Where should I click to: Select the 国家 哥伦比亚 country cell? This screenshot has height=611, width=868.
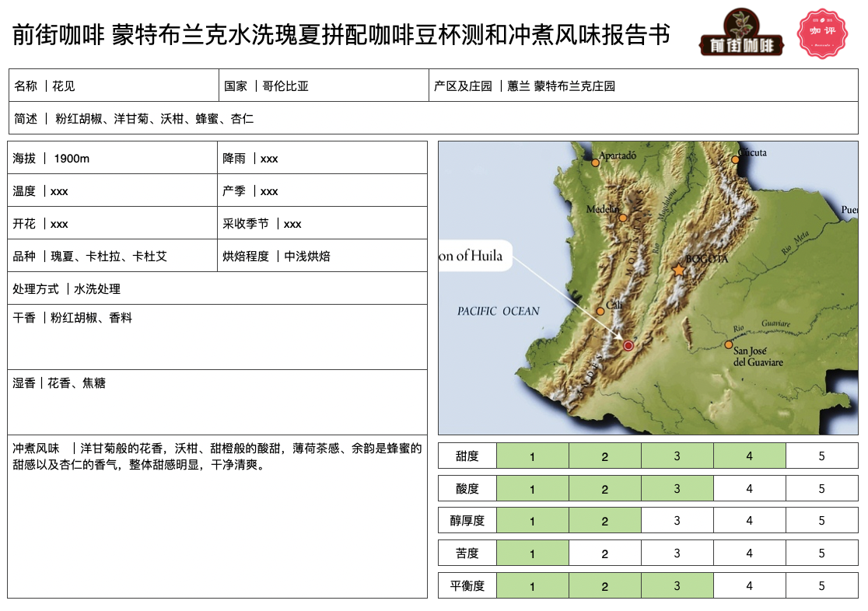(323, 86)
